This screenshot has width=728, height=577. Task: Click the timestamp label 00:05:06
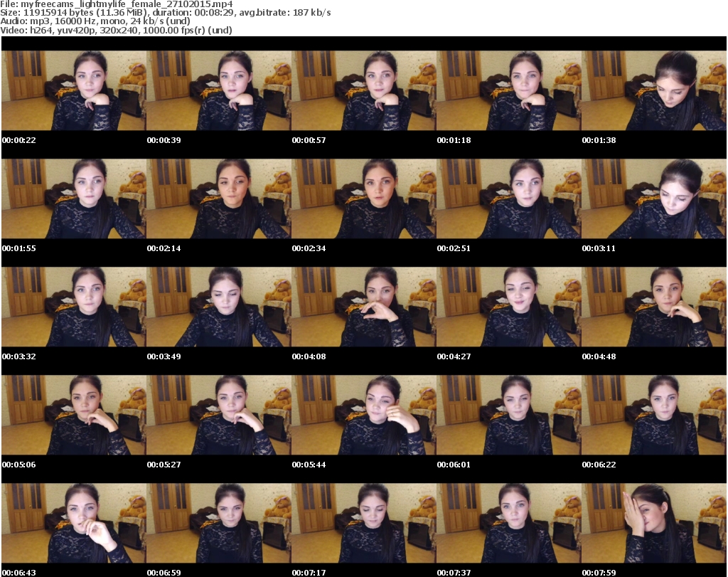(19, 465)
